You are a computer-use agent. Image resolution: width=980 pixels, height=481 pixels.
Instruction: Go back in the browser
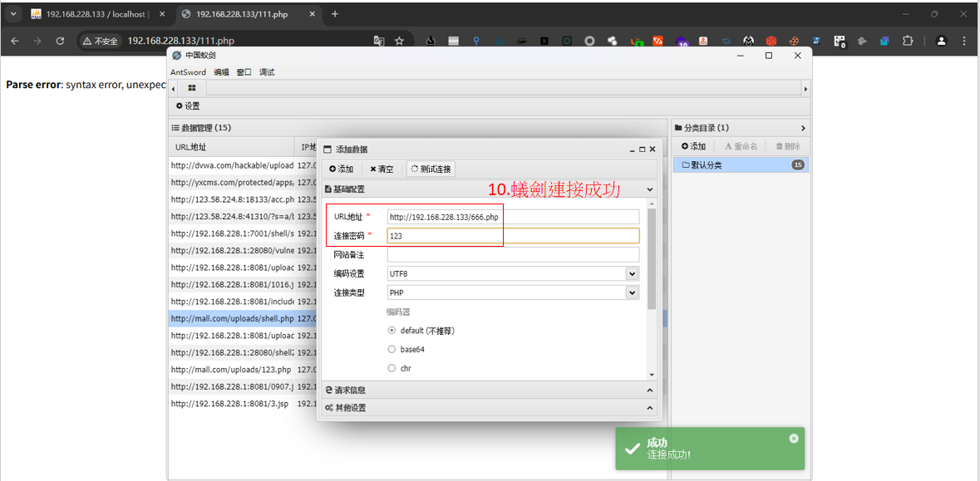pos(15,41)
